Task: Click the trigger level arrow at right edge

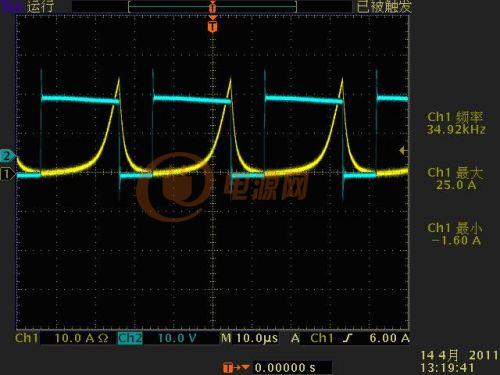Action: [x=403, y=151]
